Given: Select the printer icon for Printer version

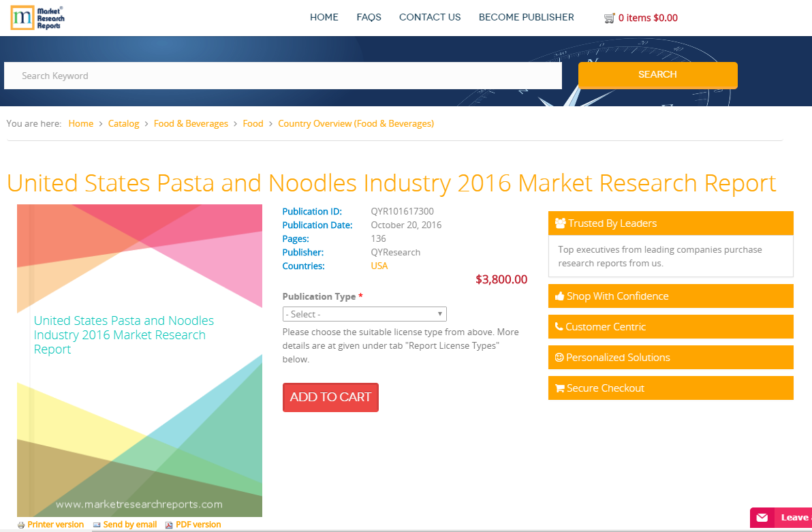Looking at the screenshot, I should [20, 525].
